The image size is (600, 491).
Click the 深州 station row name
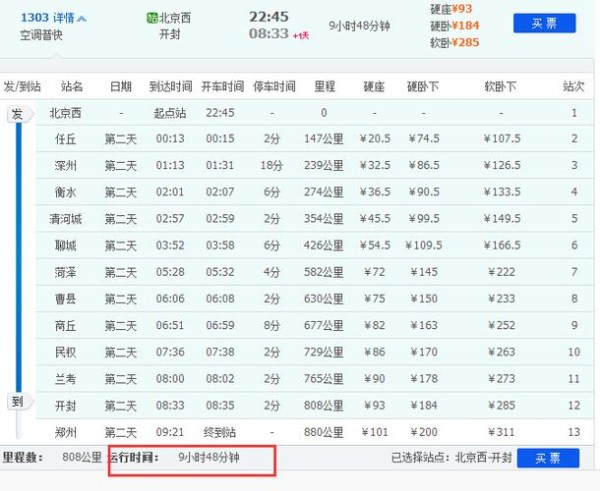65,166
